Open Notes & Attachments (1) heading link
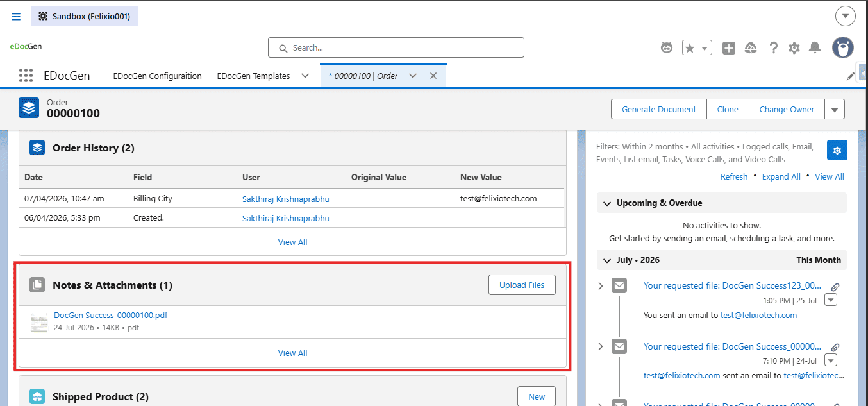This screenshot has width=868, height=406. (112, 285)
